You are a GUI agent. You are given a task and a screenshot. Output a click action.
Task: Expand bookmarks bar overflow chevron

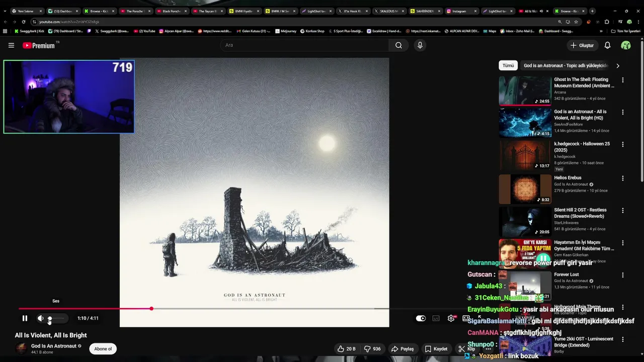click(601, 31)
